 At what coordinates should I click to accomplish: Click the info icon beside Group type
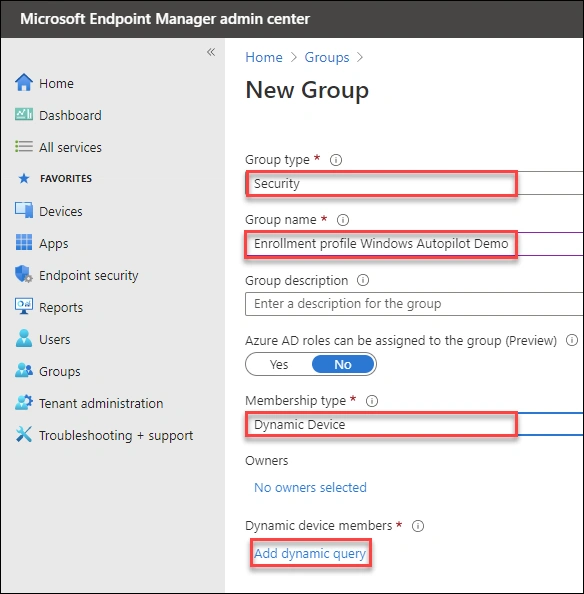[336, 160]
